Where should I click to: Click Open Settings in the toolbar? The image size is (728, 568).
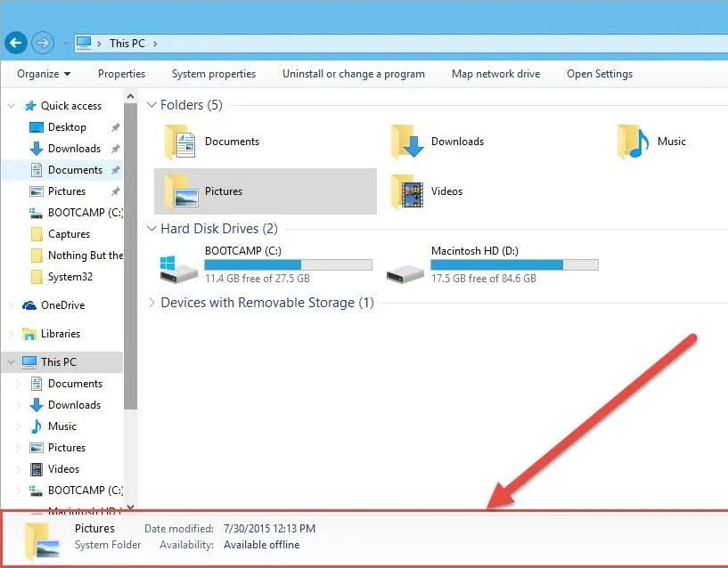point(600,74)
